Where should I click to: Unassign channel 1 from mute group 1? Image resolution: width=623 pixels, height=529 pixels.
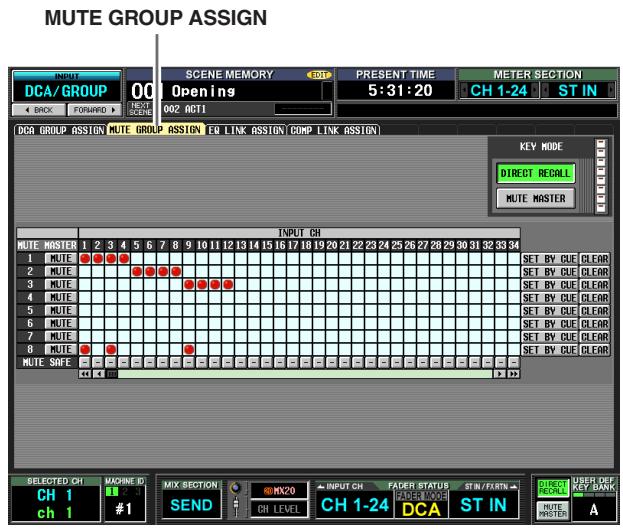point(85,259)
